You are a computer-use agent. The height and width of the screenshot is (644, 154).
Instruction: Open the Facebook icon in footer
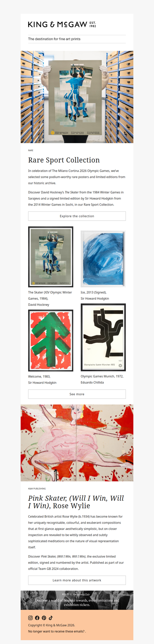(37, 618)
